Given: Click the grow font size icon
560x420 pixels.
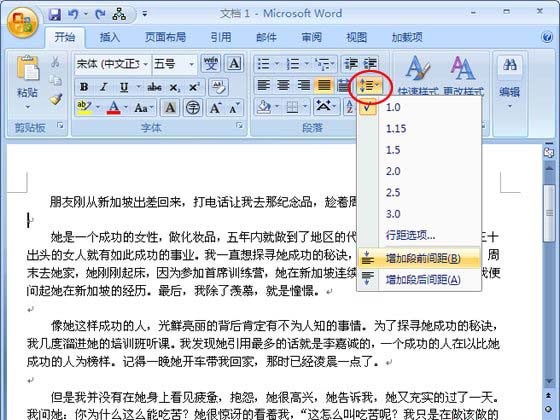Looking at the screenshot, I should [x=215, y=108].
